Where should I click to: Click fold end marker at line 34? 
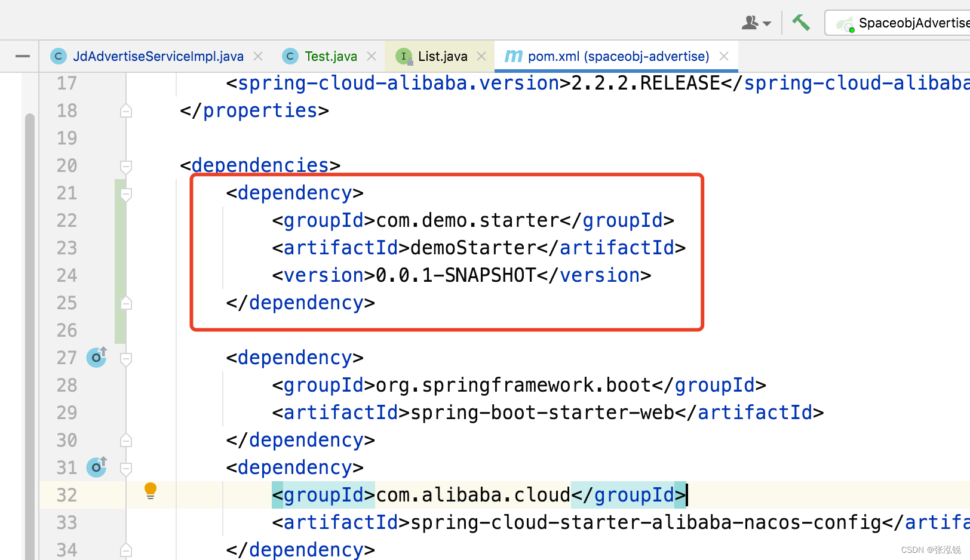coord(126,550)
